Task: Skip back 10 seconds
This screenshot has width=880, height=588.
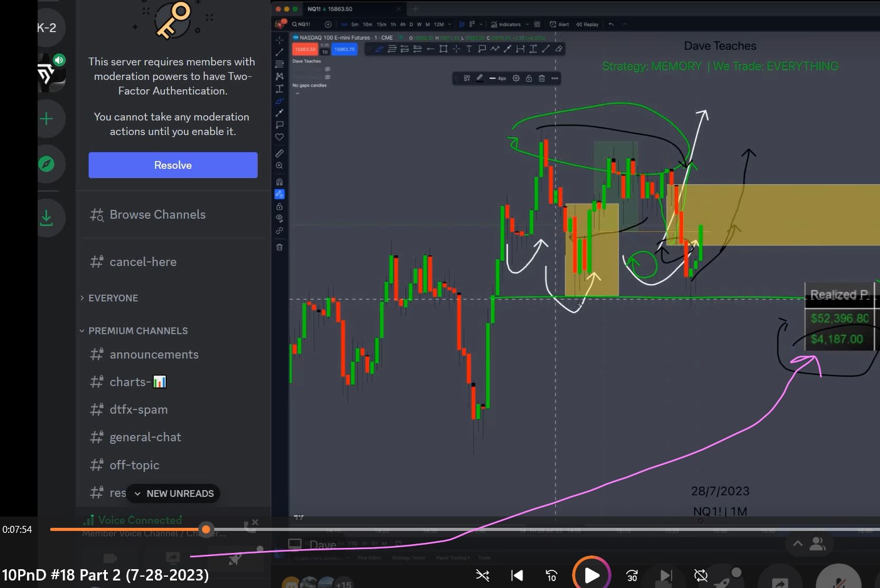Action: (x=551, y=575)
